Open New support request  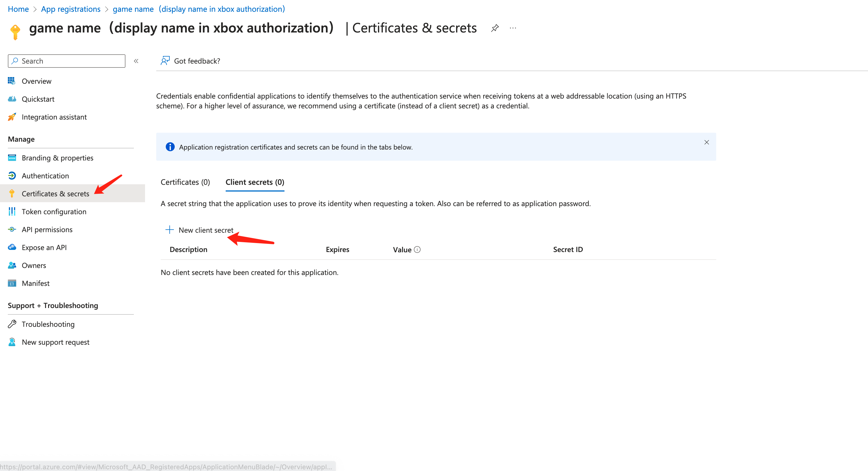(x=55, y=342)
